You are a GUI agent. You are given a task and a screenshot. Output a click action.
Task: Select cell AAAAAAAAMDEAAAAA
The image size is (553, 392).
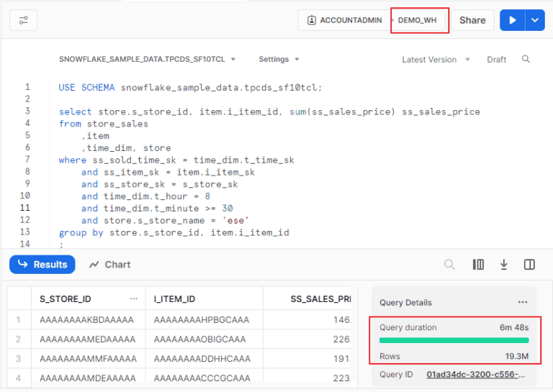[88, 378]
